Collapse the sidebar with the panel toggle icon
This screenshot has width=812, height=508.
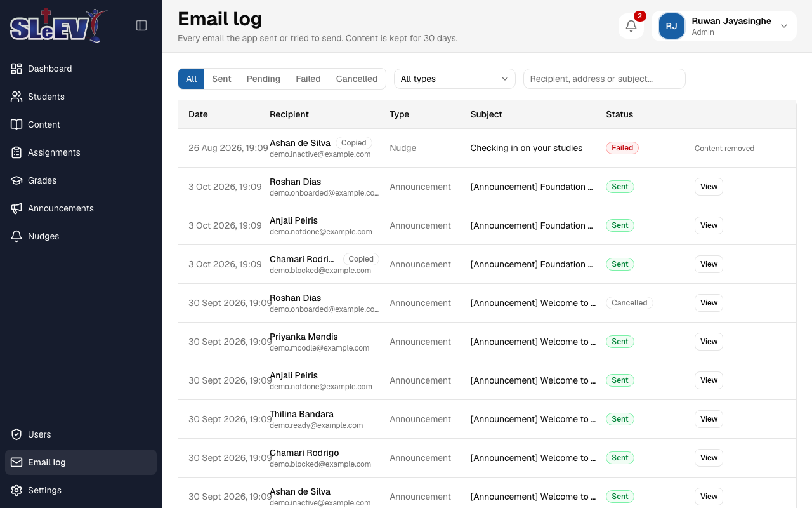pyautogui.click(x=141, y=25)
